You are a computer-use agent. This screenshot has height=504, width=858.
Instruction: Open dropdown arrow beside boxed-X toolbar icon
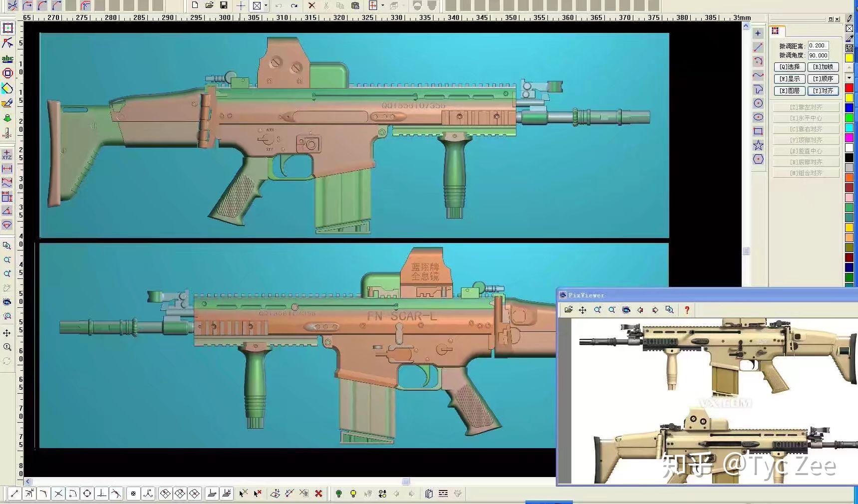pyautogui.click(x=266, y=5)
